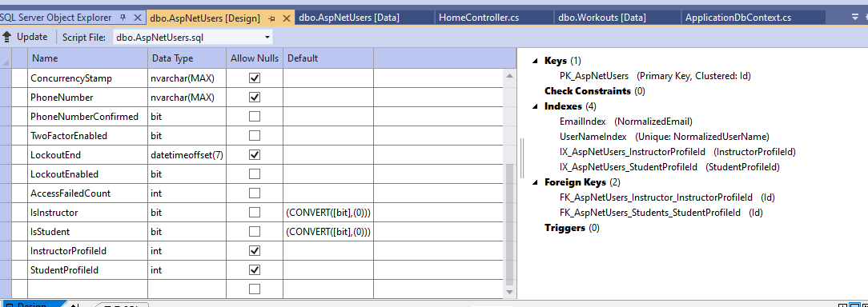Screen dimensions: 868x307
Task: Select PK_AspNetUsers primary key entry
Action: click(655, 76)
